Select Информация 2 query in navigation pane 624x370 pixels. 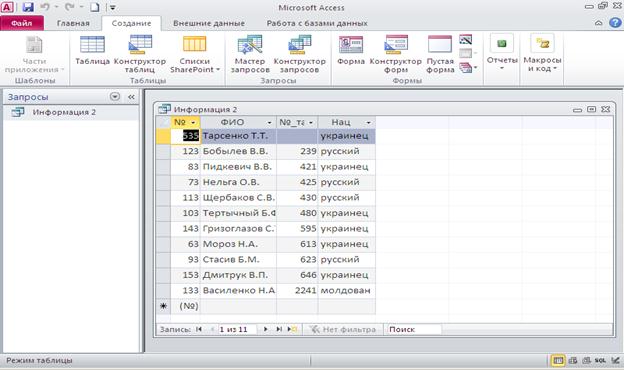(x=71, y=112)
